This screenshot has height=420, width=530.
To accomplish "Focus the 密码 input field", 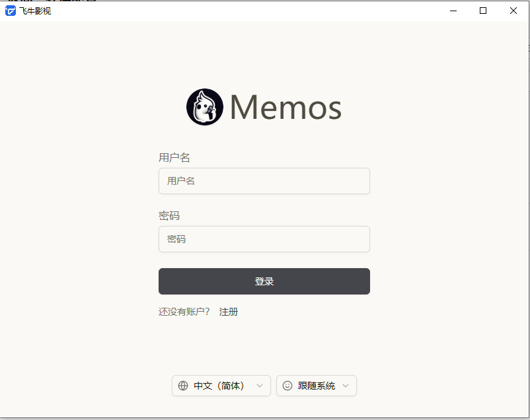I will tap(264, 239).
